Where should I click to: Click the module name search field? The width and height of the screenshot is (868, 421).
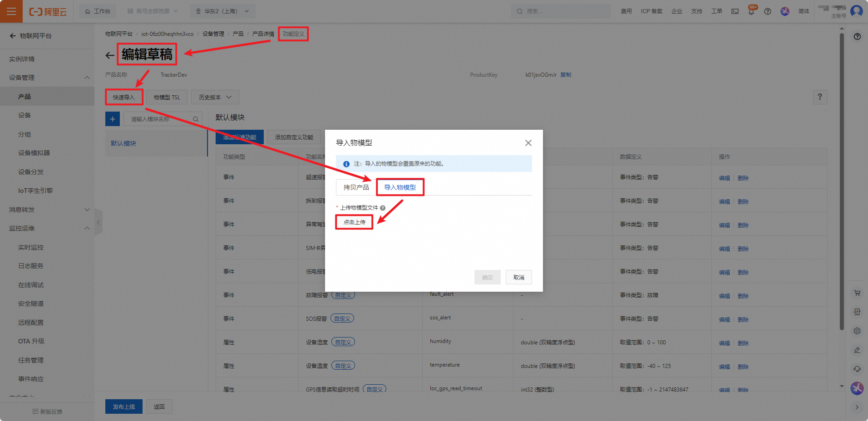(159, 119)
